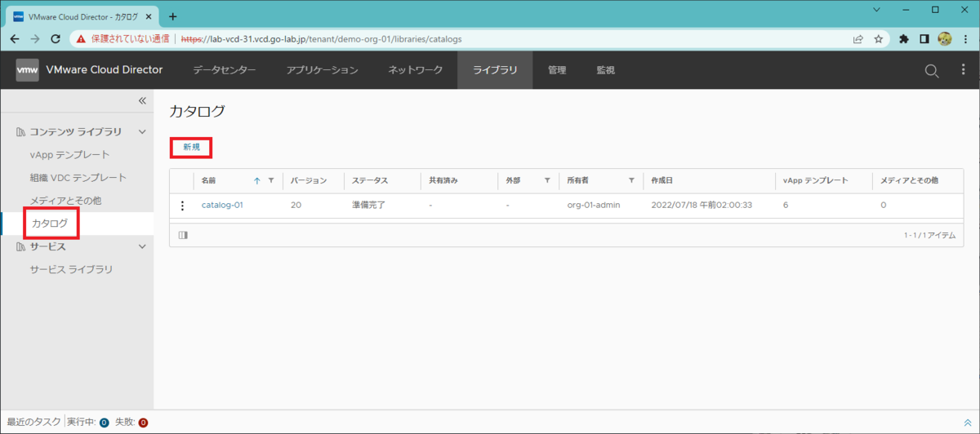The height and width of the screenshot is (434, 980).
Task: Click the 実行中 task counter badge
Action: click(x=104, y=423)
